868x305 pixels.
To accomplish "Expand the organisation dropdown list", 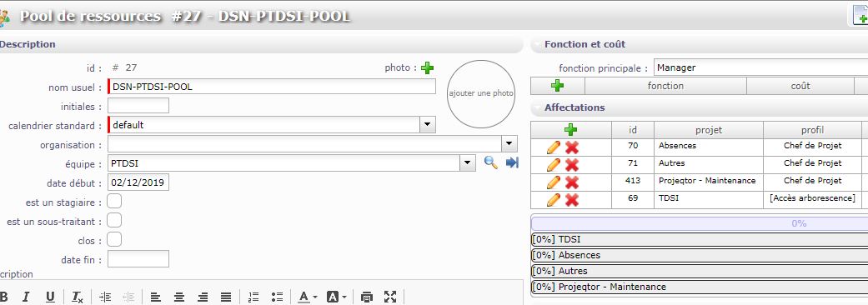I will point(509,144).
